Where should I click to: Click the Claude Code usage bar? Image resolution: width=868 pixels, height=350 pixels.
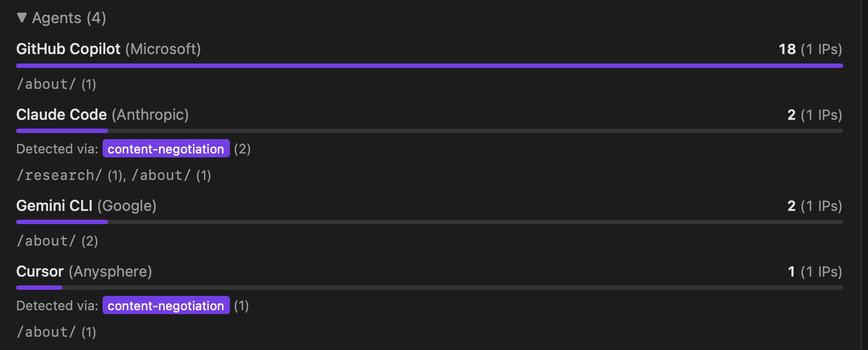[62, 131]
